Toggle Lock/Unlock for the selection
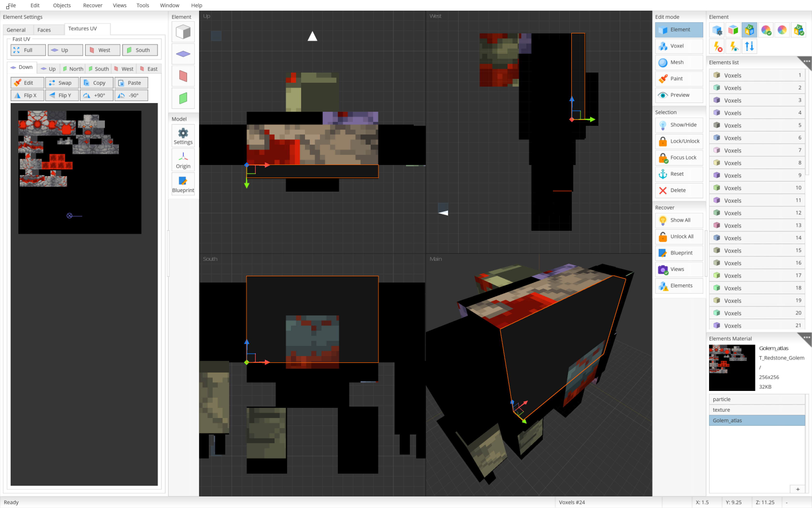The image size is (812, 508). pyautogui.click(x=679, y=142)
